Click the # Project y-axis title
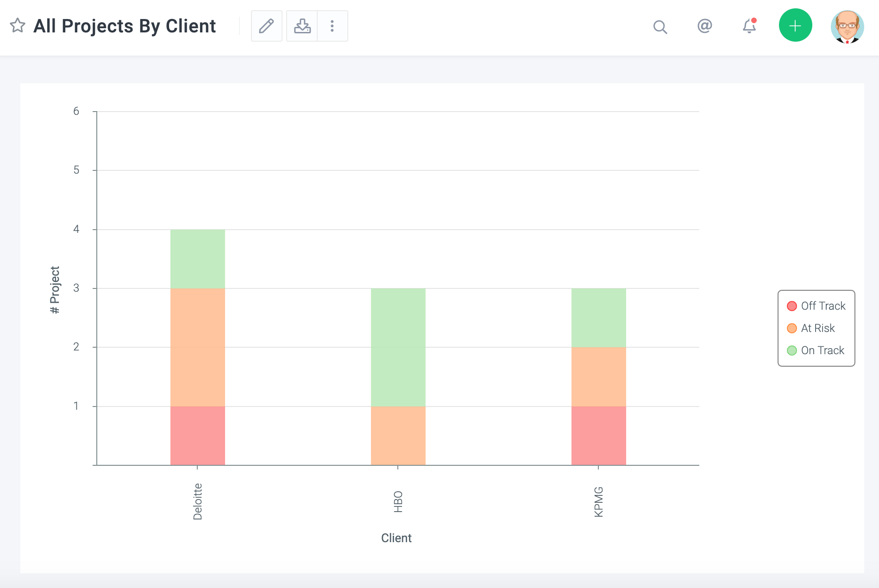Screen dimensions: 879x588 (x=55, y=290)
